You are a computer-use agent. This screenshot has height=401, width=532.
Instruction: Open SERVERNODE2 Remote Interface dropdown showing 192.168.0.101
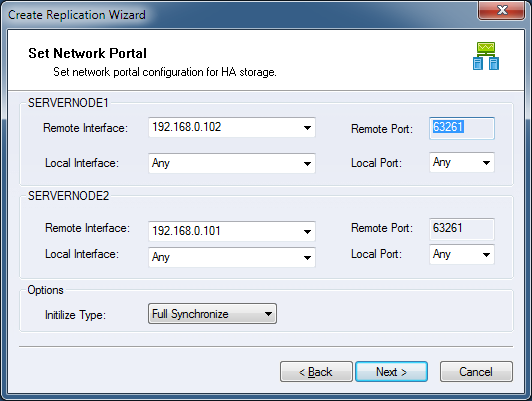tap(232, 231)
